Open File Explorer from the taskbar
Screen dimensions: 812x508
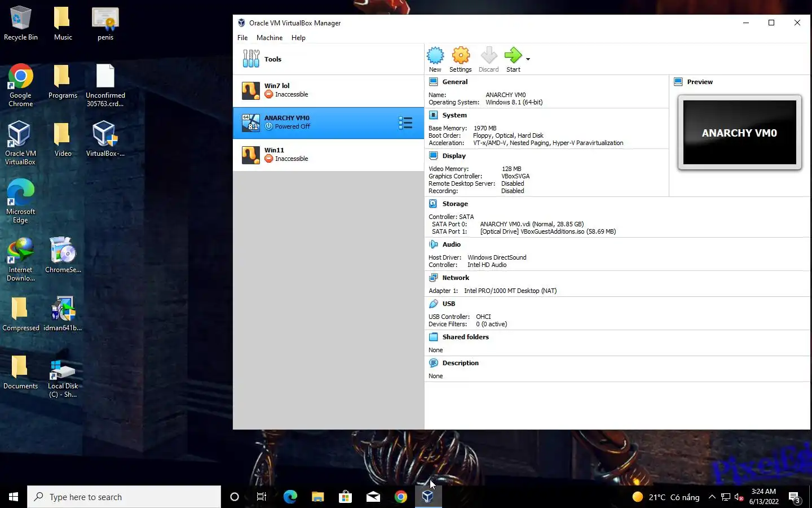(x=317, y=497)
